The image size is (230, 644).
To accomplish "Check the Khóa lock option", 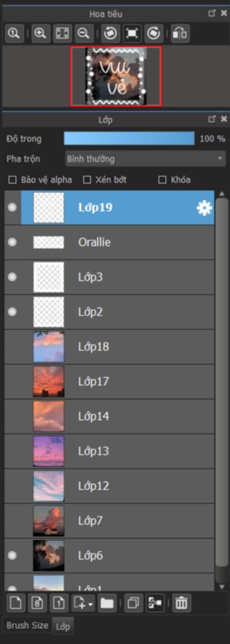I will tap(162, 180).
